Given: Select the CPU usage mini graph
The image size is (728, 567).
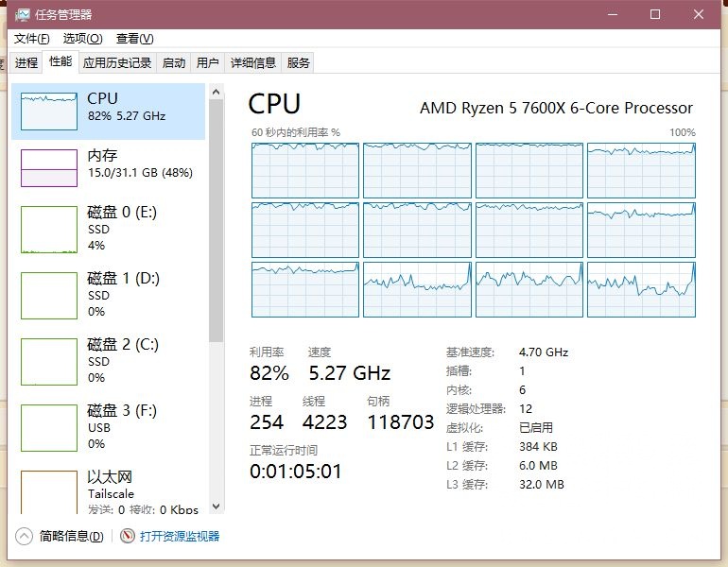Looking at the screenshot, I should pyautogui.click(x=49, y=112).
